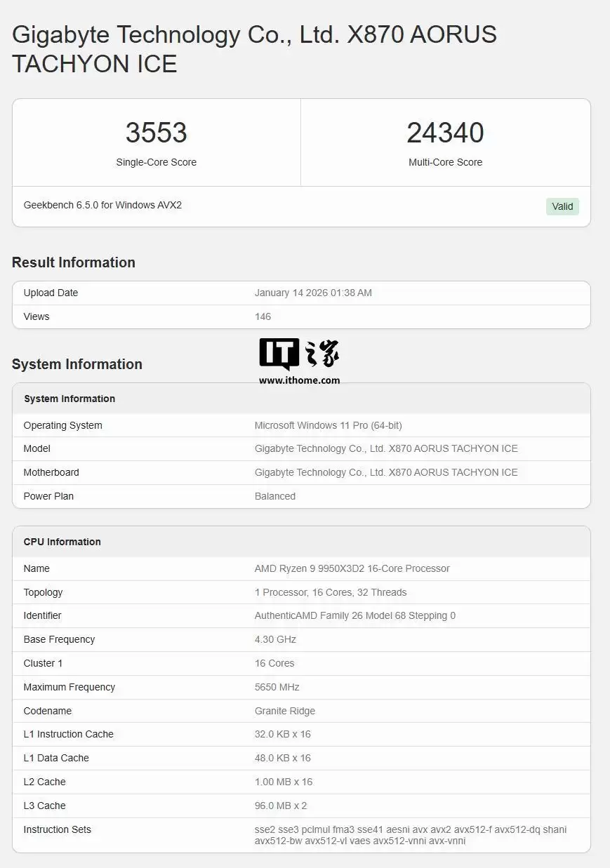Select the multi-core score 24340

(x=445, y=133)
